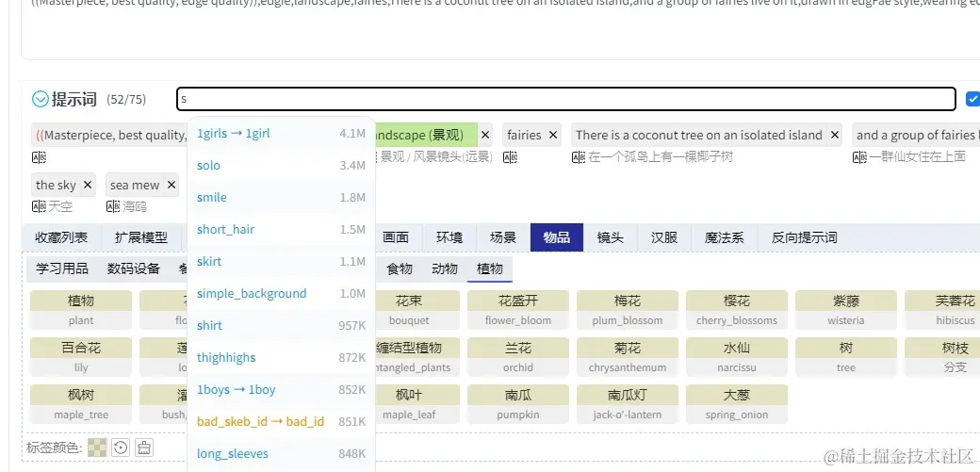Click the clear brush icon
The width and height of the screenshot is (980, 472).
point(144,447)
